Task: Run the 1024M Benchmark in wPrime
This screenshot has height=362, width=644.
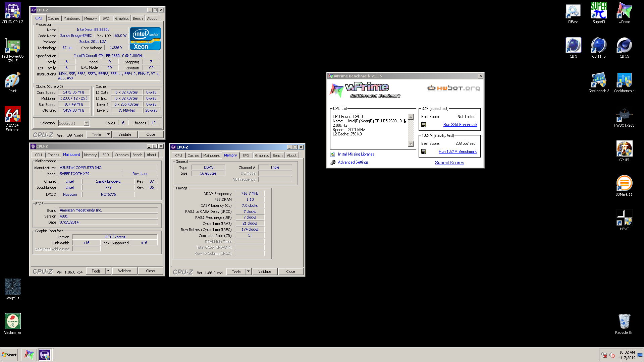Action: pos(458,152)
